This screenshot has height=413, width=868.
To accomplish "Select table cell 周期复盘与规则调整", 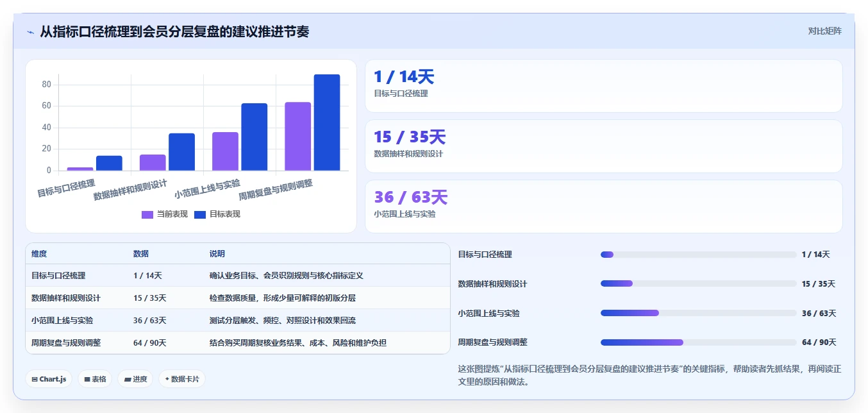I will 66,343.
